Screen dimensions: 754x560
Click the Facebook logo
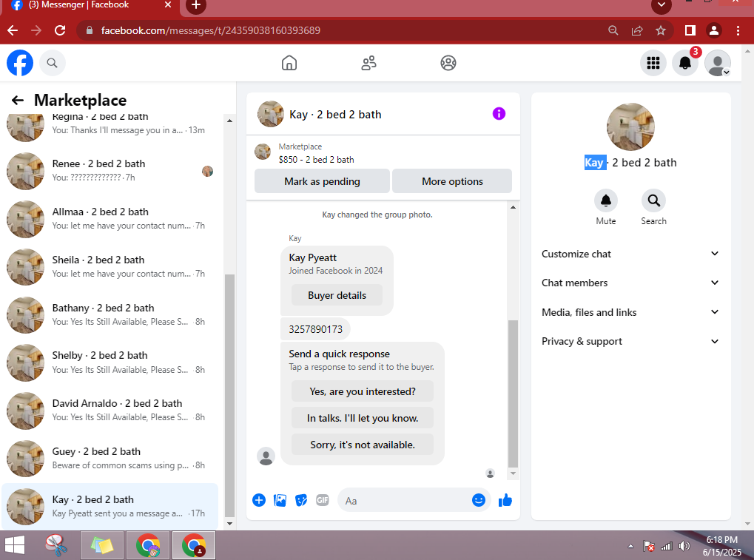20,63
